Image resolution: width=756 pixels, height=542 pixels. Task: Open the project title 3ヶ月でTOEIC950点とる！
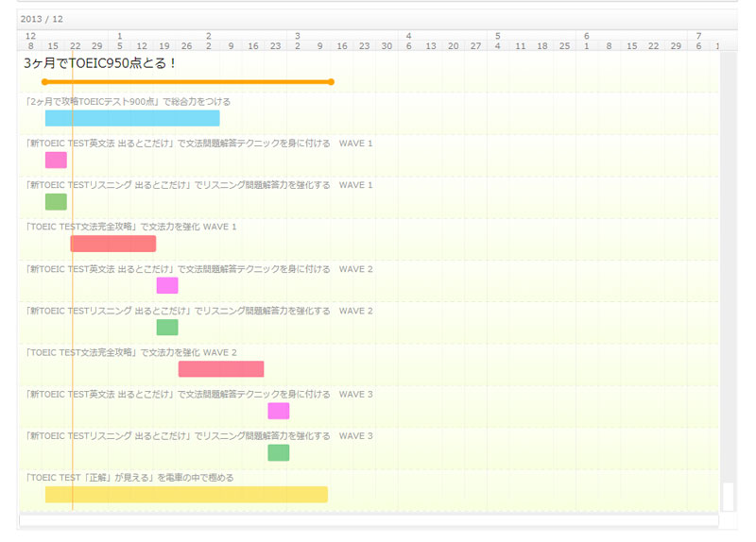tap(101, 63)
